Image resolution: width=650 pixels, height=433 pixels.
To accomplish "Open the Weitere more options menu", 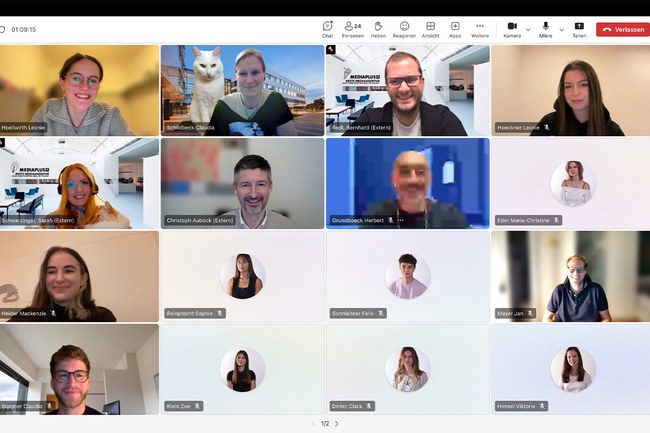I will (480, 29).
